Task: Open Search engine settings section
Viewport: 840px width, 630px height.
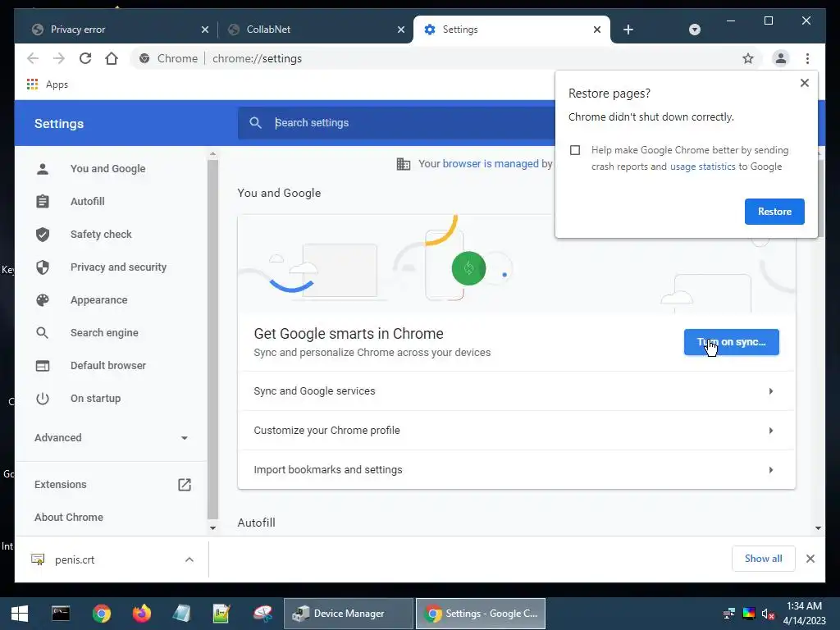Action: pyautogui.click(x=104, y=333)
